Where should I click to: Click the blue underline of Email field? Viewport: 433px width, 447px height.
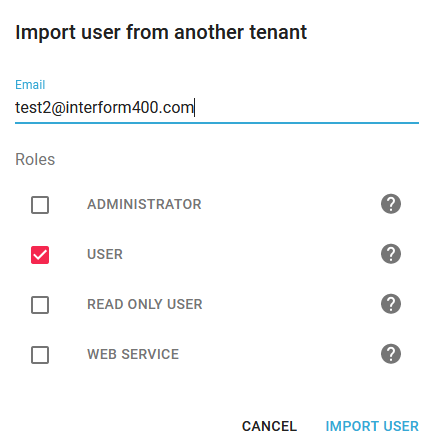point(217,123)
